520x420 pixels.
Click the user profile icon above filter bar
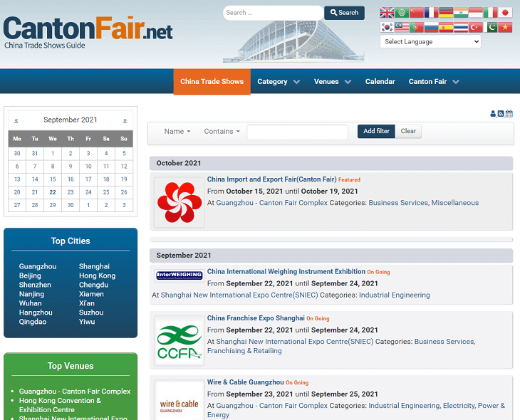[493, 114]
